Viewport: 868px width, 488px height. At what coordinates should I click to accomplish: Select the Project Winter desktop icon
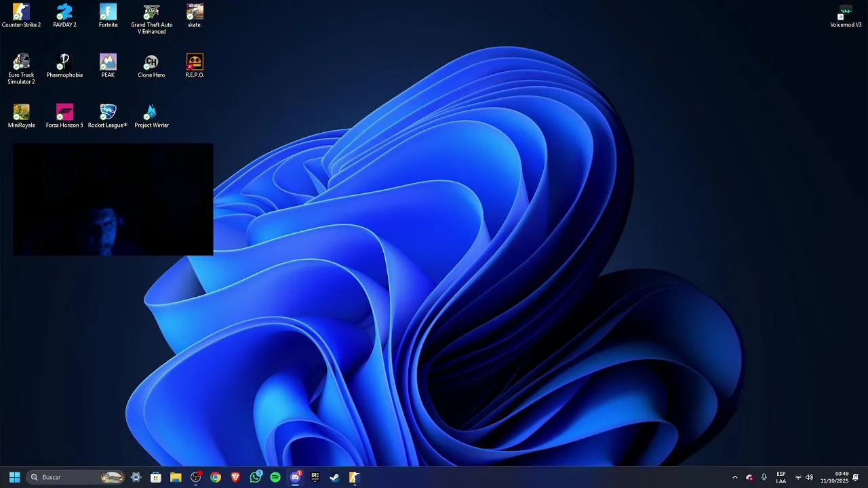(x=151, y=116)
